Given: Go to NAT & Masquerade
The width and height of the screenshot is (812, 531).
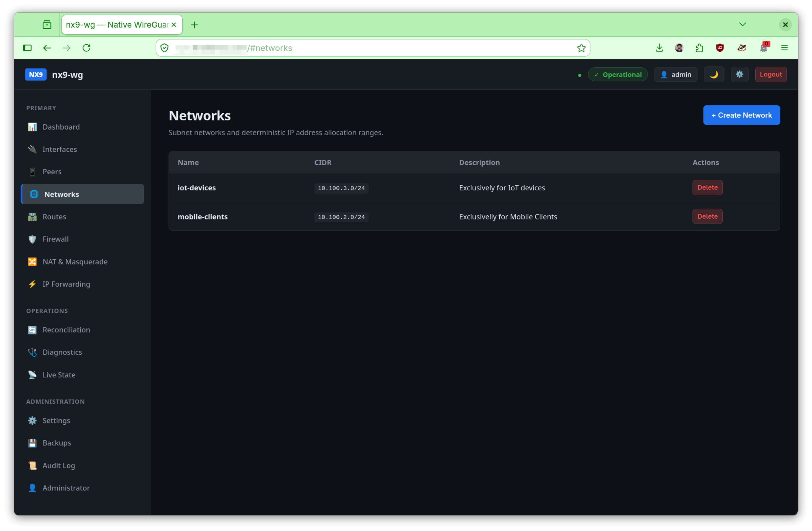Looking at the screenshot, I should pos(82,262).
